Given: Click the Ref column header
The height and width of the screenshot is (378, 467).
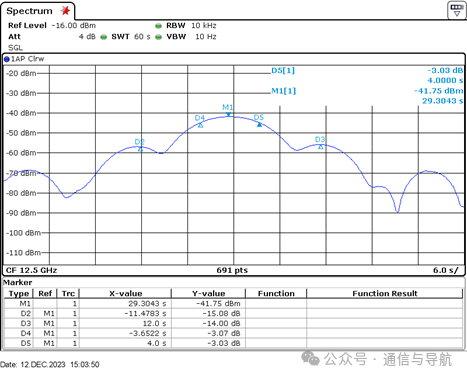Looking at the screenshot, I should 45,294.
